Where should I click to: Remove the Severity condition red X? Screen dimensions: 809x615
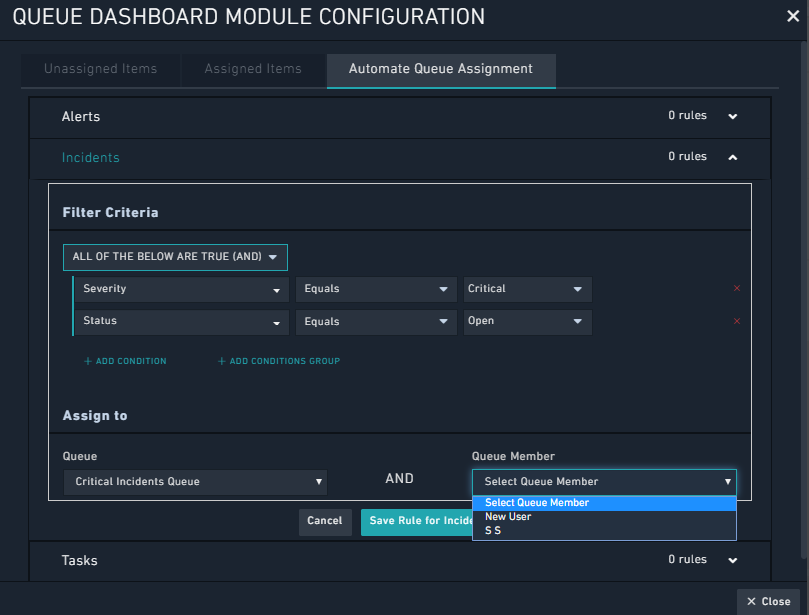[737, 288]
